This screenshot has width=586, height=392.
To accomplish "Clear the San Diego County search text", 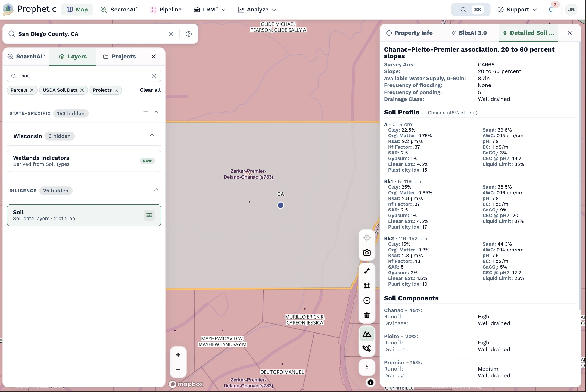I will tap(171, 34).
